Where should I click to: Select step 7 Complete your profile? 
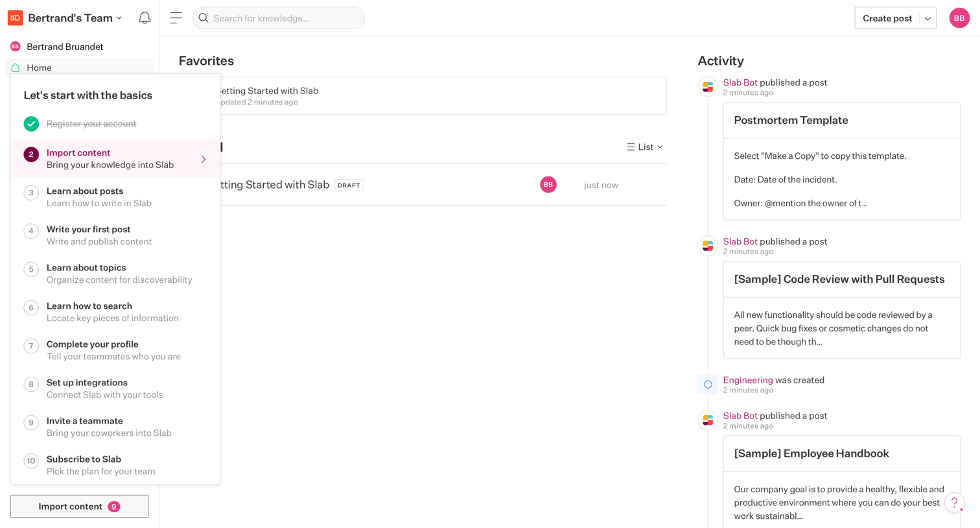(x=115, y=350)
